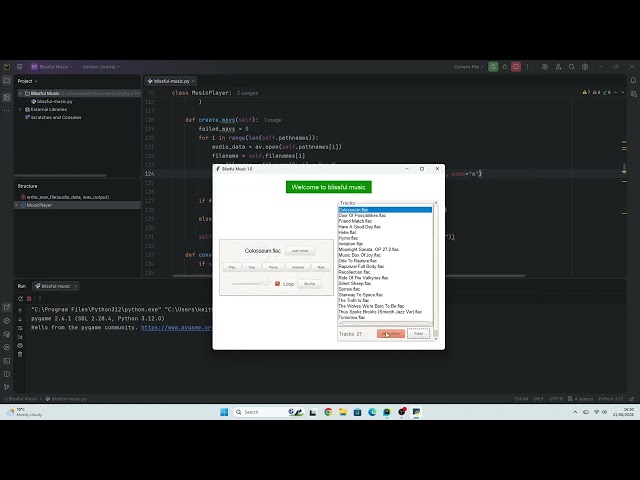The width and height of the screenshot is (640, 480).
Task: Click the Shuffle button in the music player
Action: click(x=309, y=284)
